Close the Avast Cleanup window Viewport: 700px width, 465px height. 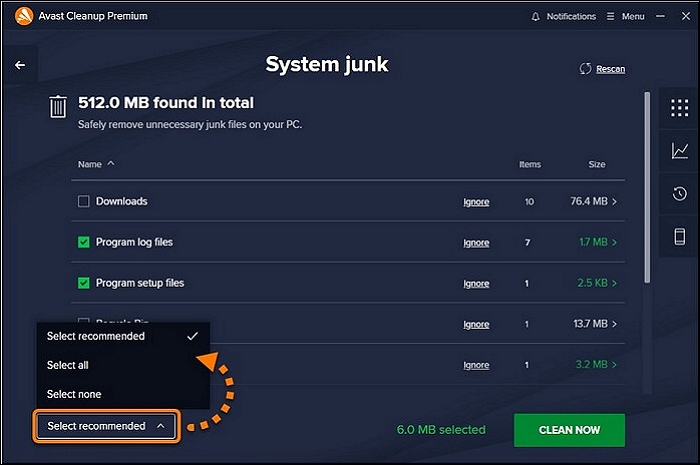click(x=686, y=16)
